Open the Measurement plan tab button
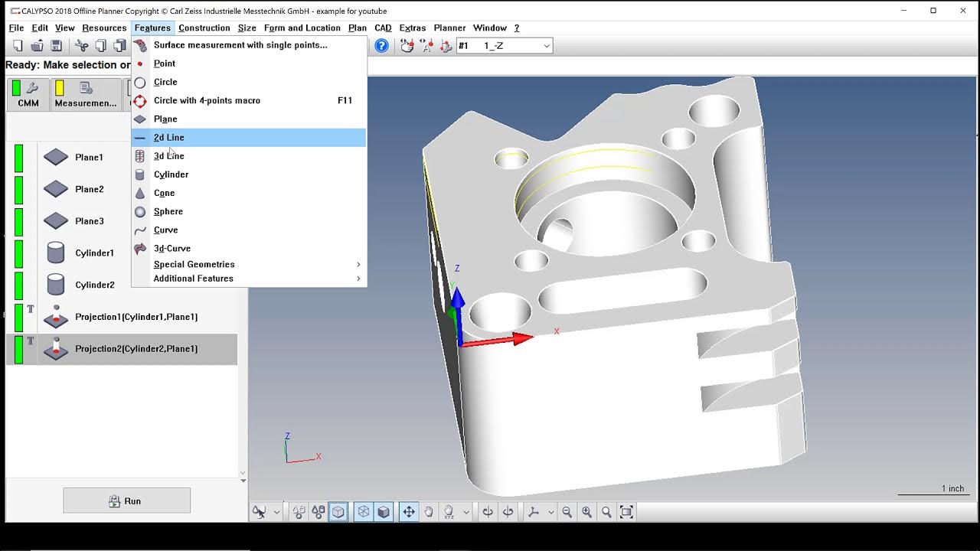 pyautogui.click(x=86, y=95)
